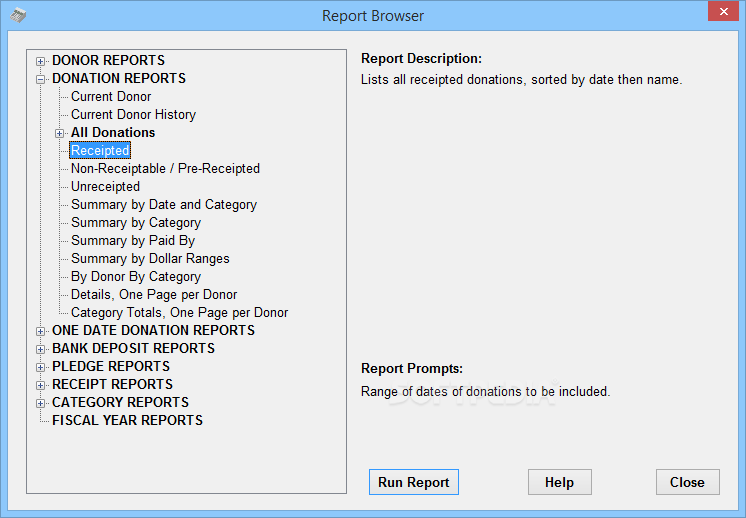
Task: Click the Close button at bottom
Action: click(687, 482)
